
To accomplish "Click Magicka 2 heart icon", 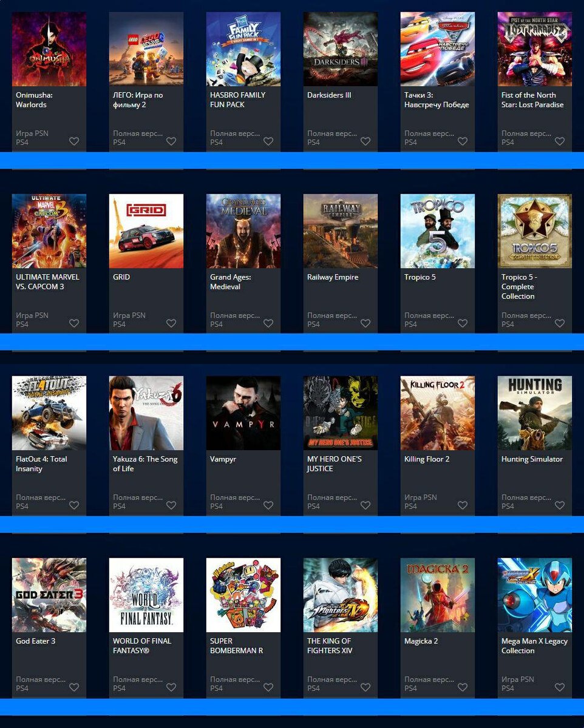I will click(x=463, y=687).
